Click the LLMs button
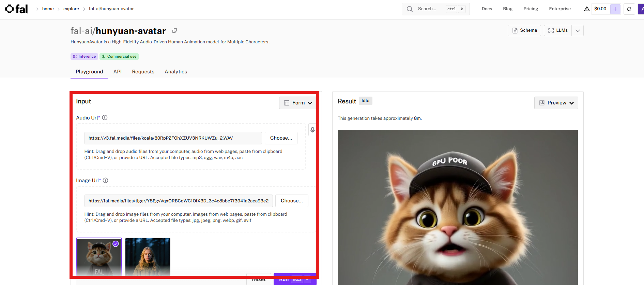The image size is (644, 285). coord(558,31)
